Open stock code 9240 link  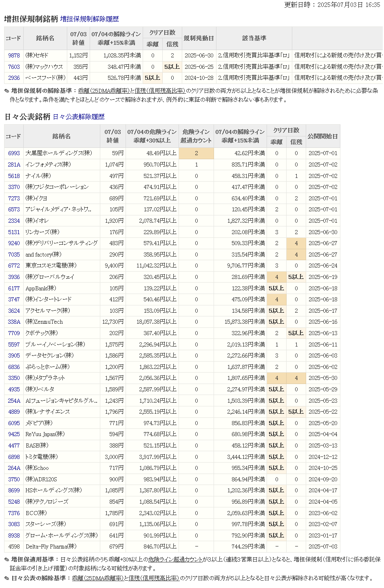point(14,243)
